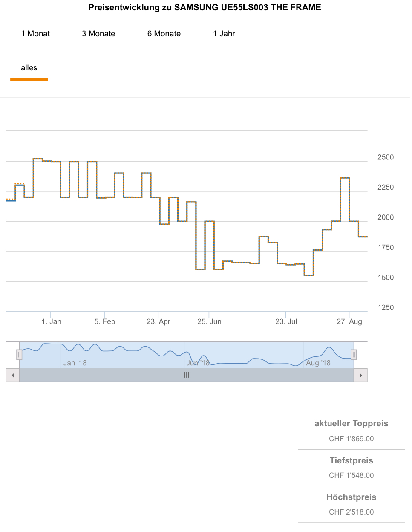Click the scrollbar center grip
This screenshot has height=532, width=412.
187,375
